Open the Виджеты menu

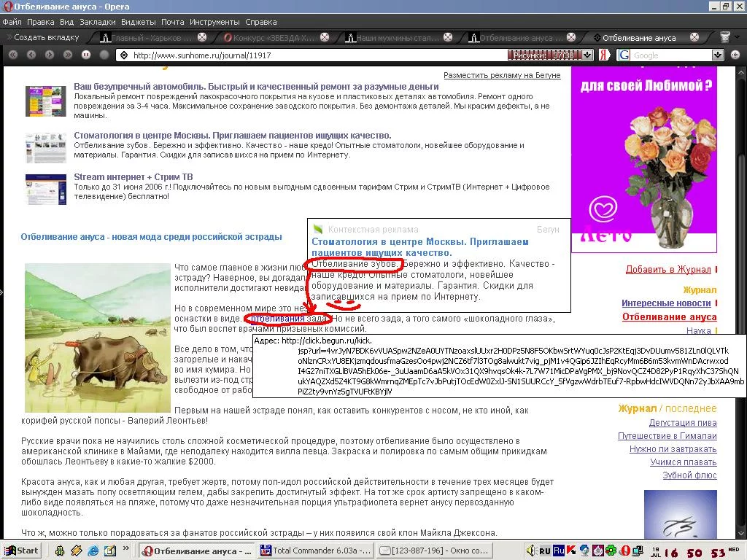tap(138, 22)
